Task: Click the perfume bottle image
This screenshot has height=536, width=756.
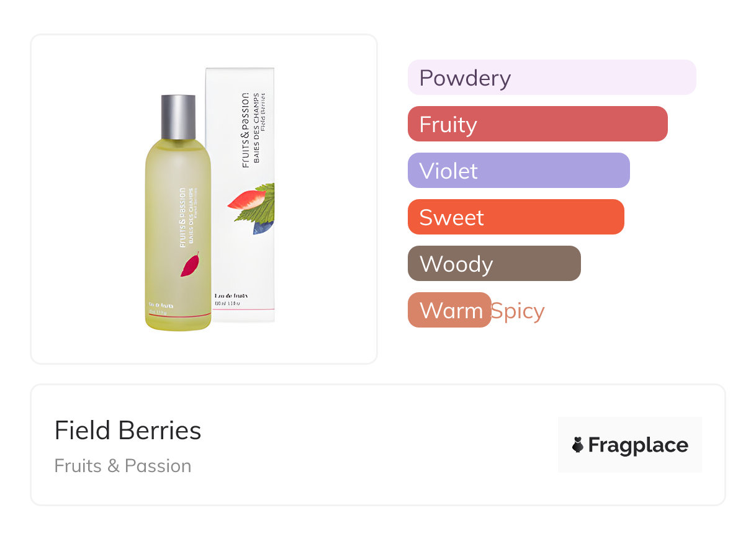Action: [178, 236]
